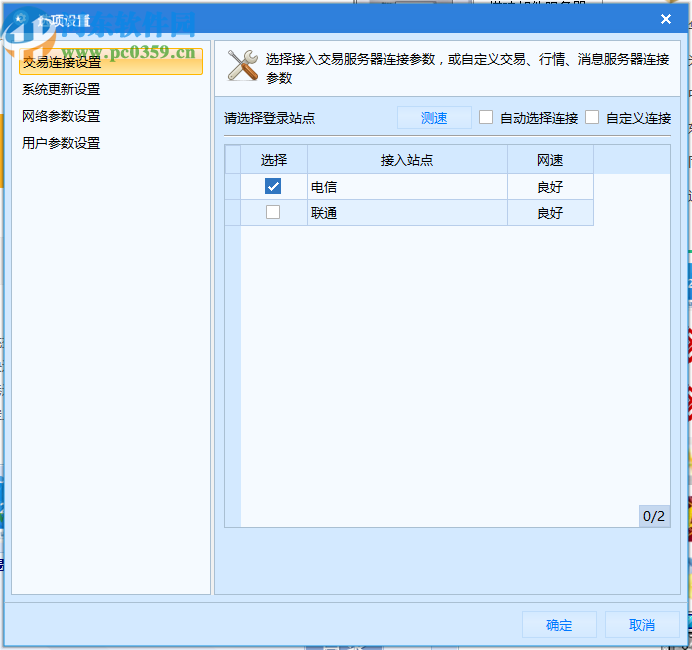Enable the 自动选择连接 checkbox

coord(486,117)
